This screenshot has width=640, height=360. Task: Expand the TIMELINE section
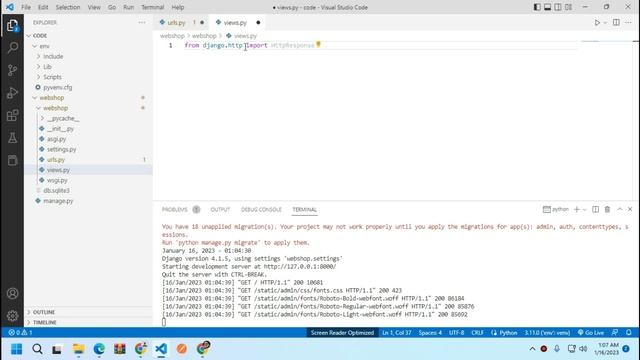coord(44,322)
